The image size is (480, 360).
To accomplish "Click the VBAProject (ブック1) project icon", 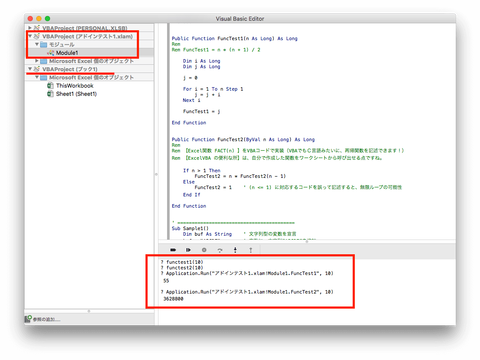I will pos(37,69).
